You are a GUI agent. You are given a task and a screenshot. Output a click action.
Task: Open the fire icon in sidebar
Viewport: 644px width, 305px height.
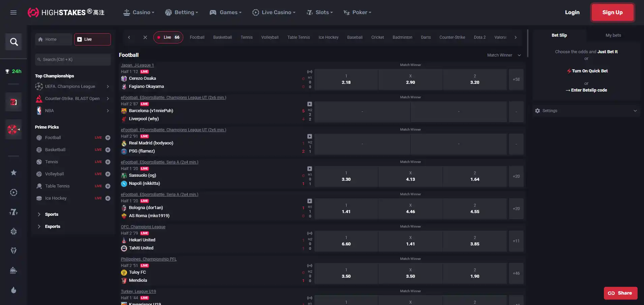click(13, 290)
